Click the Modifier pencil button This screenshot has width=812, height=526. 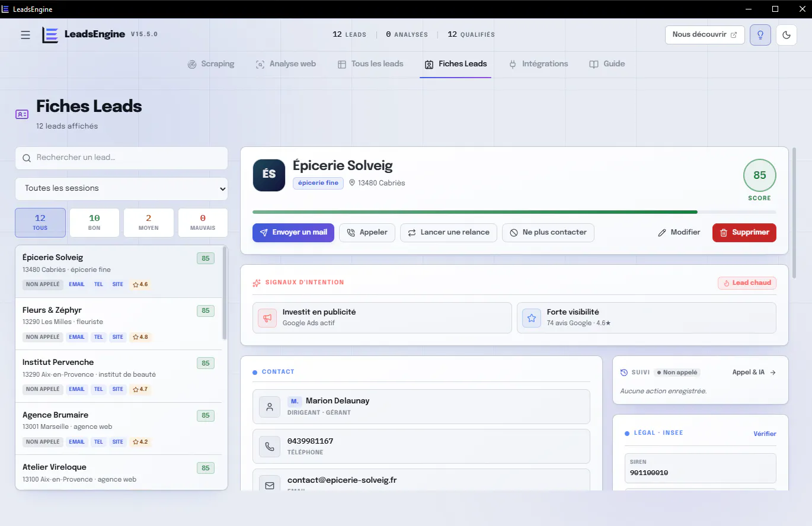click(679, 232)
